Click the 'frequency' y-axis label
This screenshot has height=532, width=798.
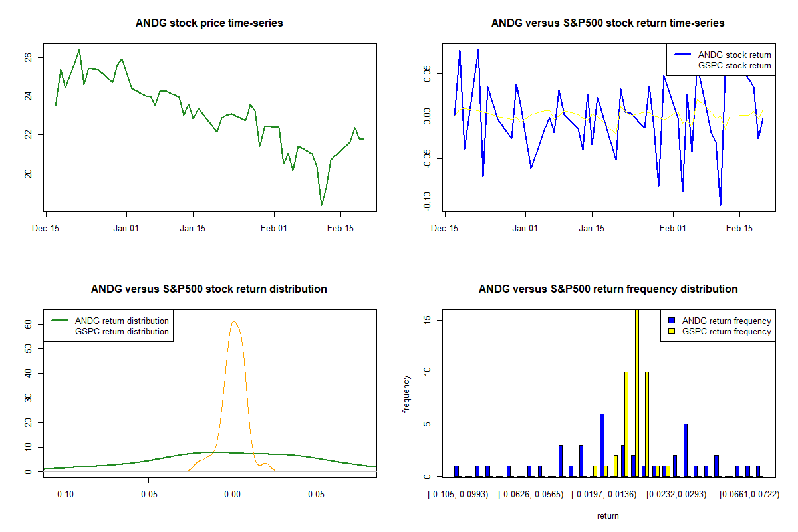[407, 394]
